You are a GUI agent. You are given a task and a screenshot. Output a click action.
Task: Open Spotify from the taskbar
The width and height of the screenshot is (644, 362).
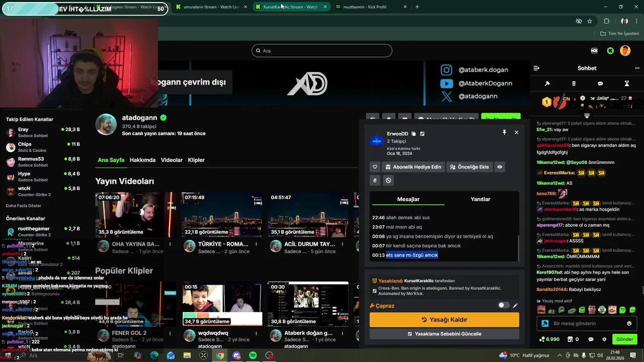[x=253, y=355]
